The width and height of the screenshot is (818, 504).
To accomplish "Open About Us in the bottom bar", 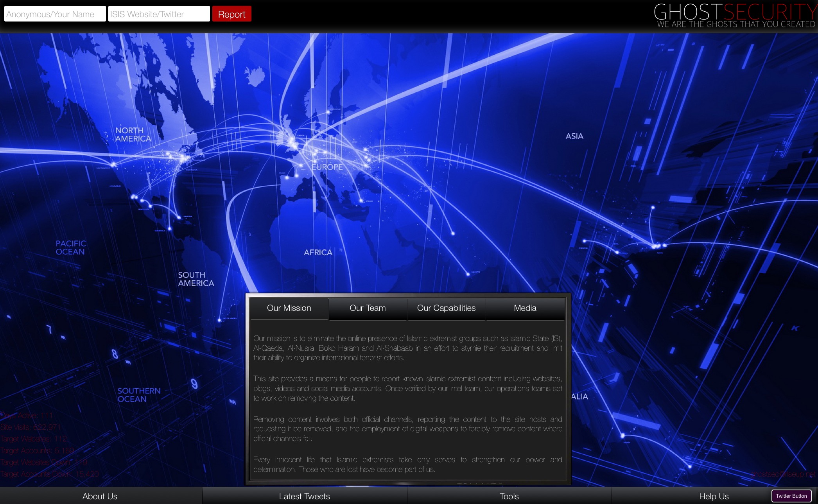I will 100,496.
